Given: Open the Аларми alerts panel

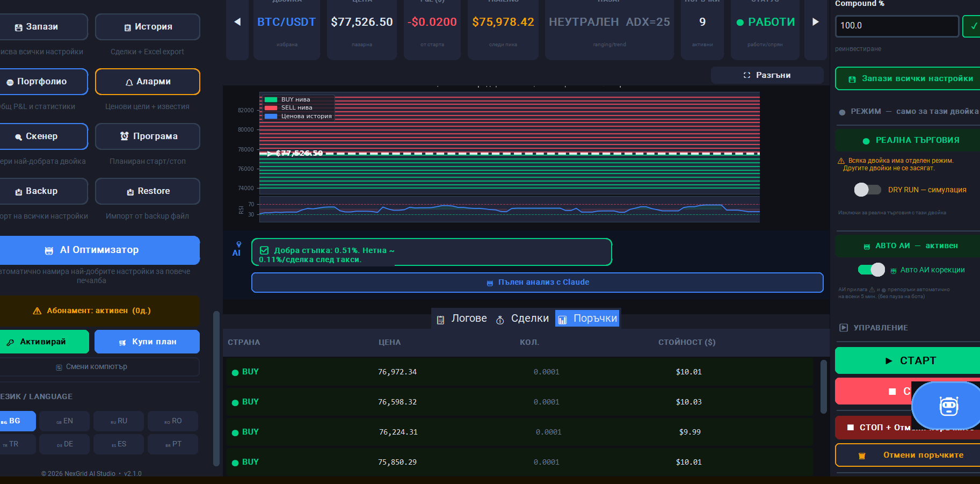Looking at the screenshot, I should (148, 82).
